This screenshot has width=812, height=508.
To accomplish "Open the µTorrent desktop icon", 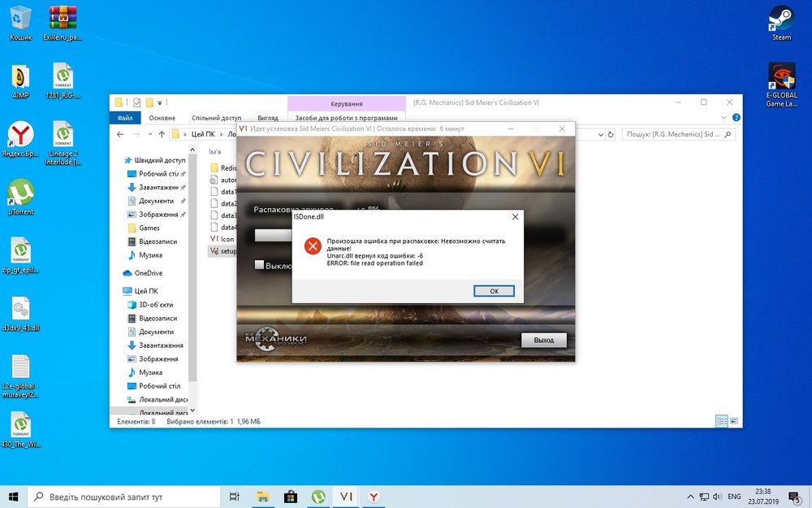I will (20, 194).
